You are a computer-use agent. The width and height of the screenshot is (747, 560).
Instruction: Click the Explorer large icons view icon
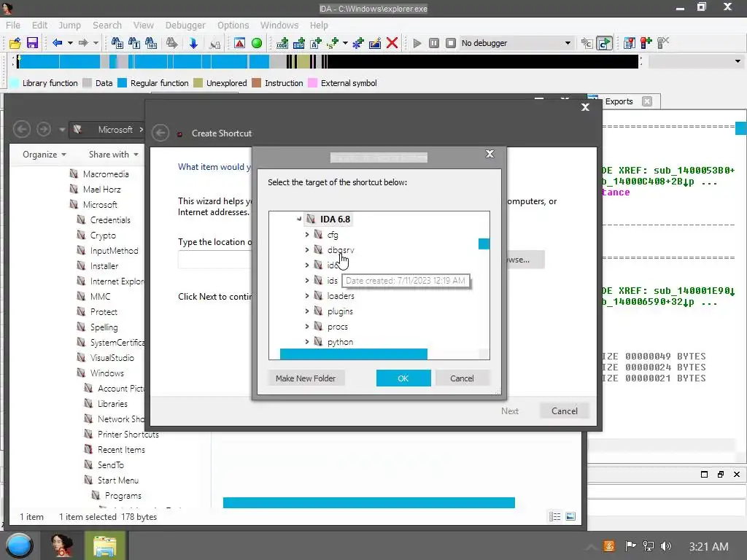point(570,517)
